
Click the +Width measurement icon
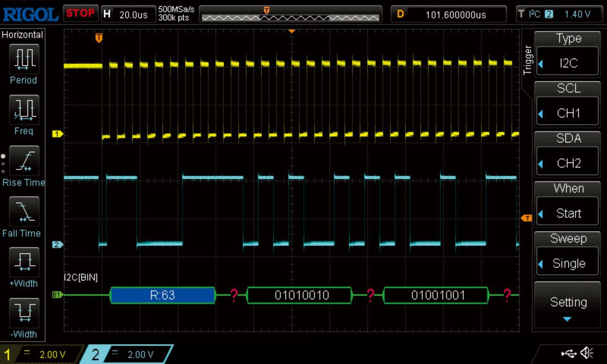(24, 262)
